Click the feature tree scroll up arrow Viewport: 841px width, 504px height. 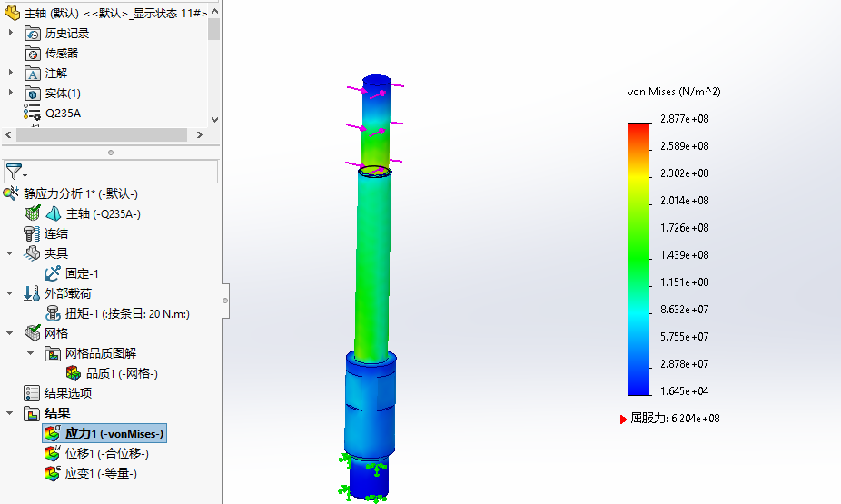[214, 11]
